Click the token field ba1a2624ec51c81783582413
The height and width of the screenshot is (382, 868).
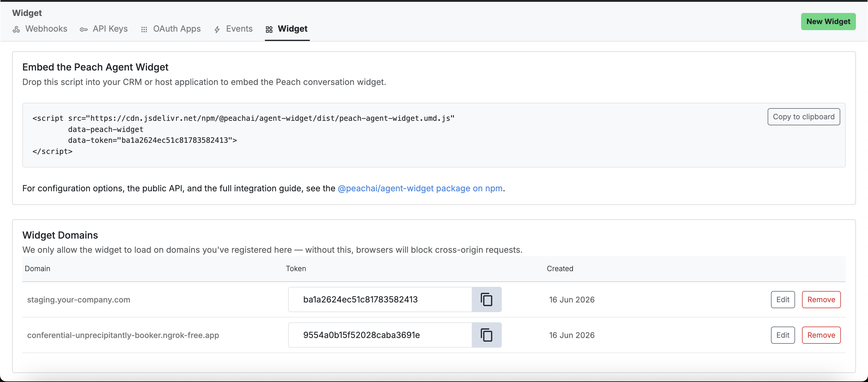point(380,299)
